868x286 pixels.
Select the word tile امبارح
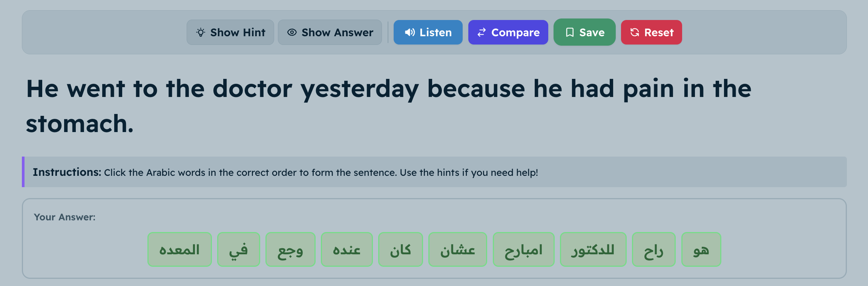click(x=523, y=249)
